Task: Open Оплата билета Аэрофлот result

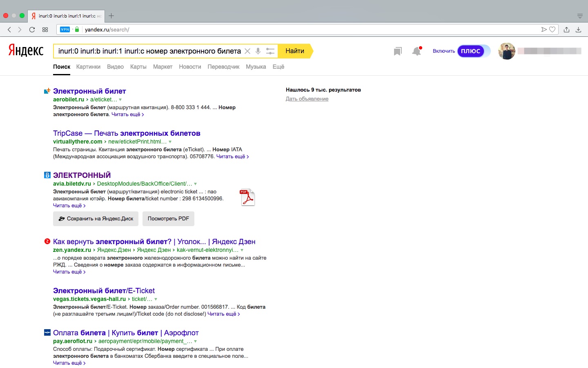Action: (126, 333)
